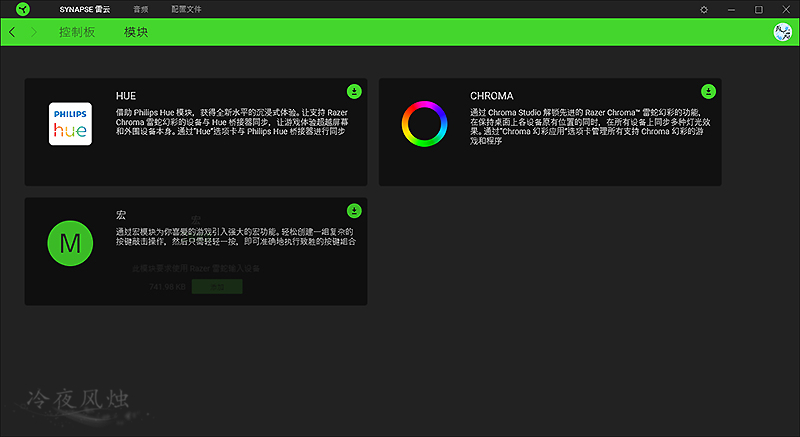Click the Chroma rainbow ring logo
The width and height of the screenshot is (800, 437).
pyautogui.click(x=424, y=124)
